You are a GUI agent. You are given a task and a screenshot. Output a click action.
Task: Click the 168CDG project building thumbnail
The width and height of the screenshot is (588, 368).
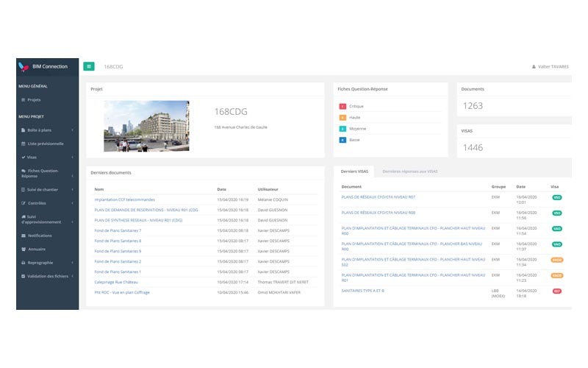(x=146, y=126)
